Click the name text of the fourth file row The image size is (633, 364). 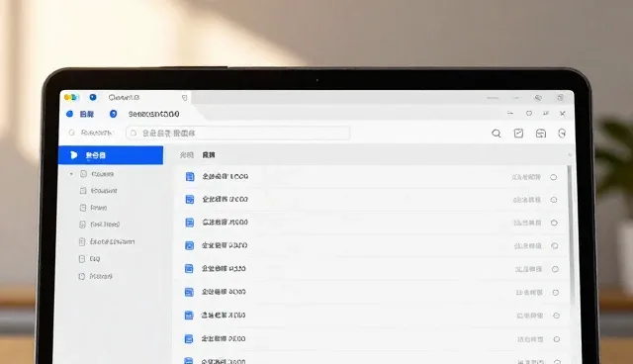[225, 245]
